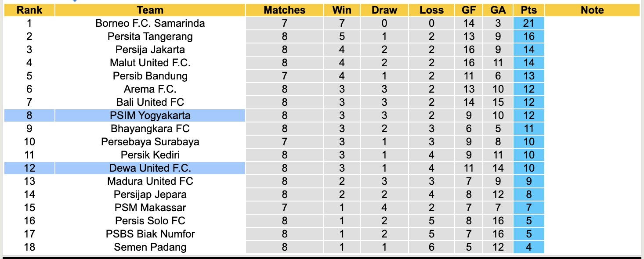This screenshot has width=644, height=259.
Task: Open Borneo F.C. Samarinda team link
Action: coord(150,23)
